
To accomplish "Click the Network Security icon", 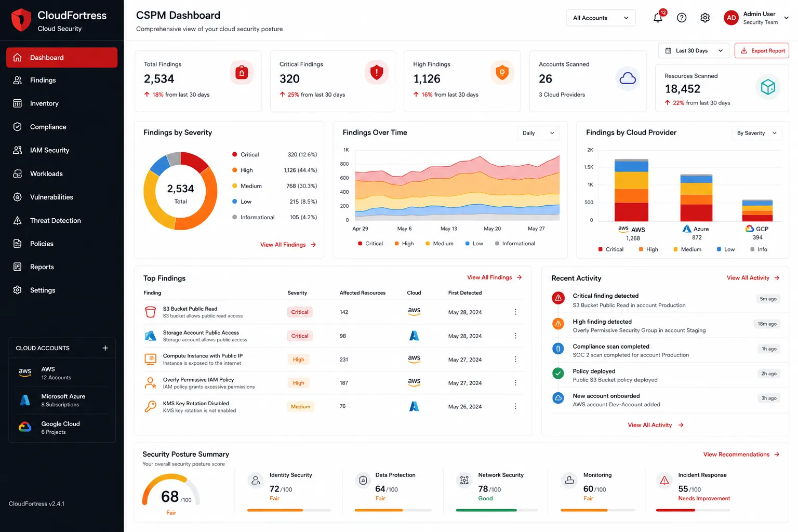I will (x=464, y=481).
